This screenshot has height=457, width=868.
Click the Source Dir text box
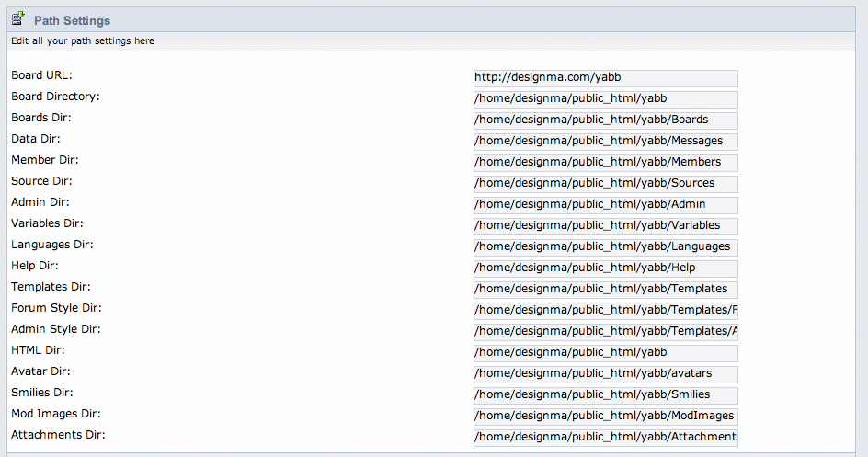[605, 184]
